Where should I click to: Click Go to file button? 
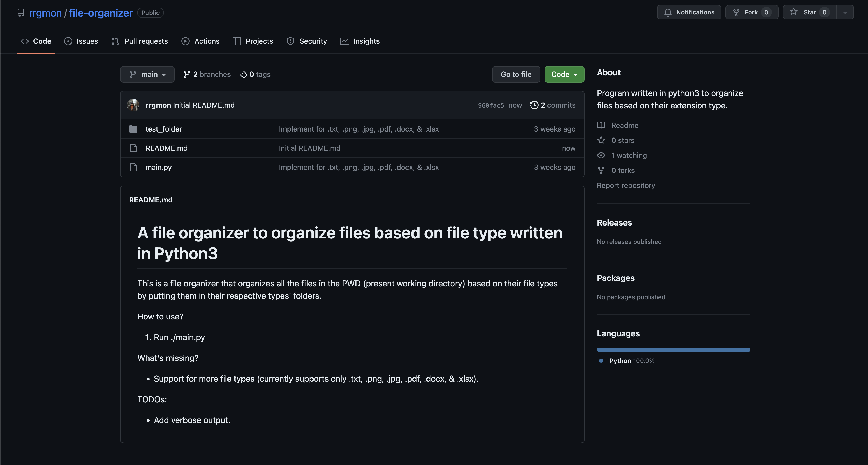coord(516,74)
